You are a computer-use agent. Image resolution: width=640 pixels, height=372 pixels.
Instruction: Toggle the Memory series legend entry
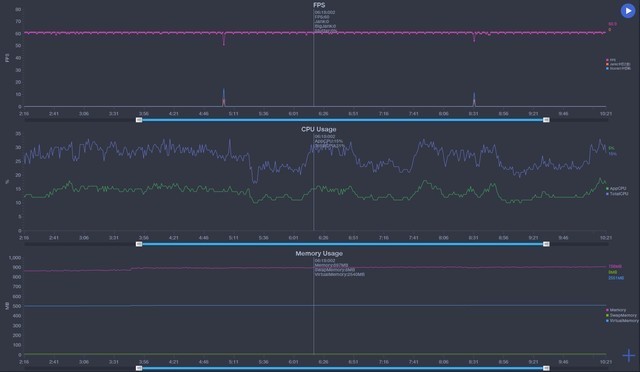tap(616, 310)
